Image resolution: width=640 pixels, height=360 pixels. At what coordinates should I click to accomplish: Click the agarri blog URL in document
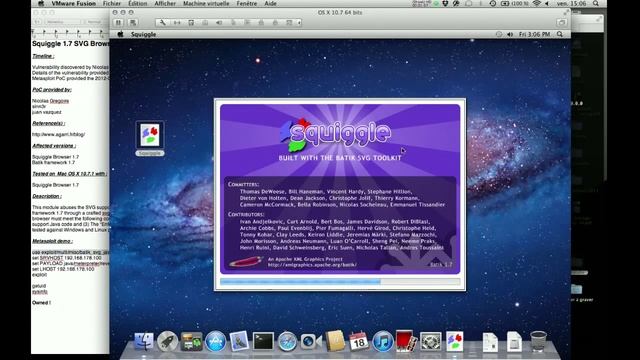pyautogui.click(x=59, y=134)
